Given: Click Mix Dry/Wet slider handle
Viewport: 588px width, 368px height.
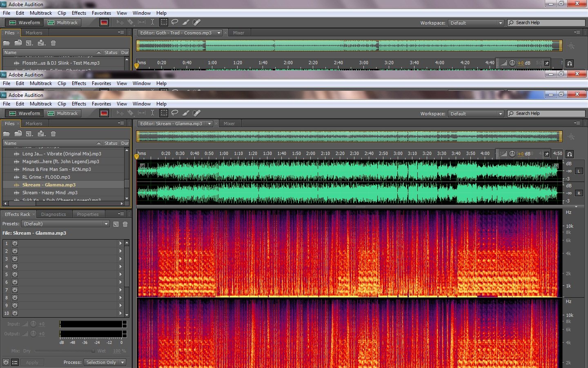Looking at the screenshot, I should [93, 351].
